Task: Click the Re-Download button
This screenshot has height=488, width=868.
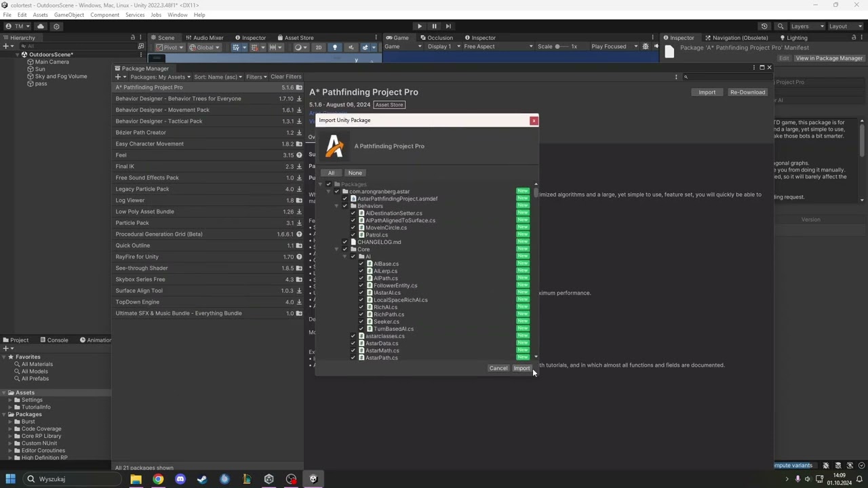Action: pyautogui.click(x=747, y=92)
